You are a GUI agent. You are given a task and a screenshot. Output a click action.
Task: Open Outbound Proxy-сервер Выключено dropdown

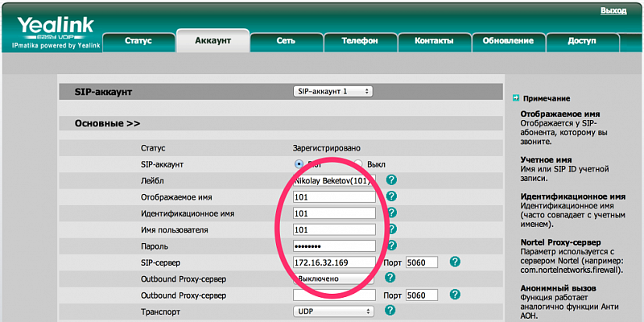point(333,279)
